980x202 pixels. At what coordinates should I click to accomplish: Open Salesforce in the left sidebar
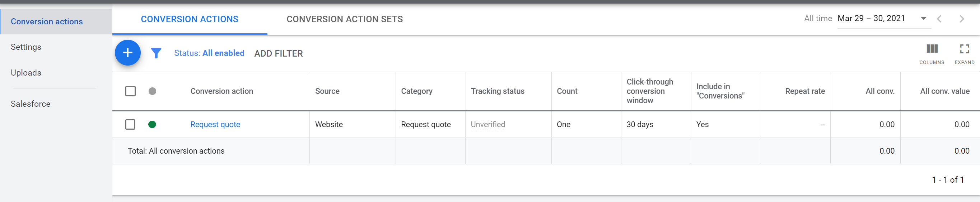coord(31,104)
